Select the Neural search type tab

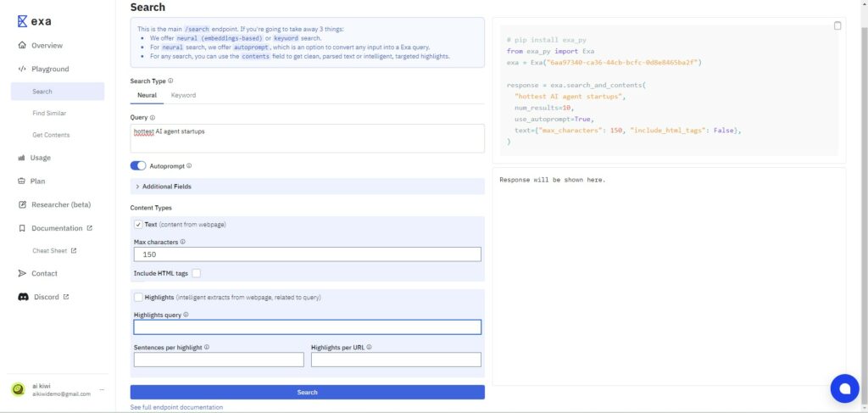tap(147, 95)
